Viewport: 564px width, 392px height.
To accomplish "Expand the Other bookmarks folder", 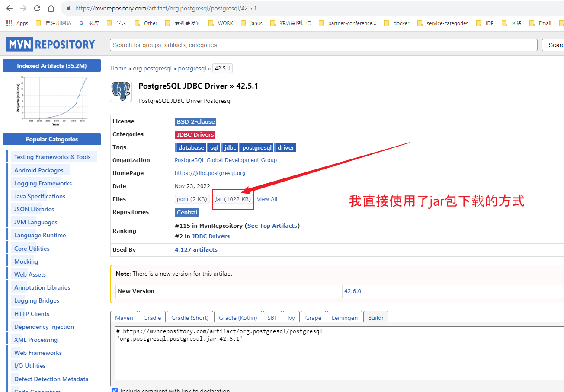I will click(x=150, y=23).
